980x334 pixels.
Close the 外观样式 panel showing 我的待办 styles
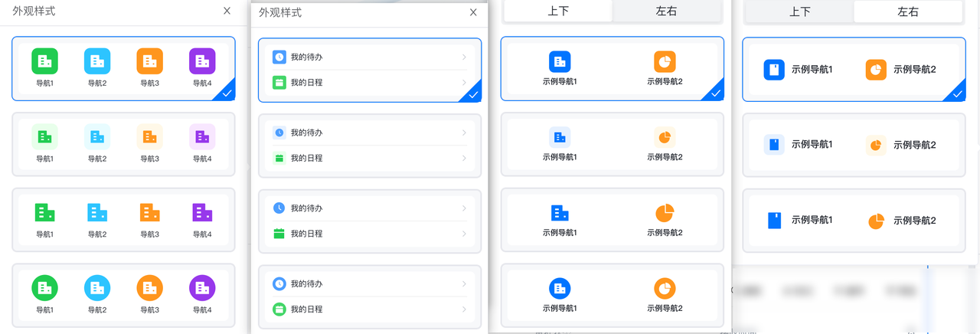(x=473, y=12)
